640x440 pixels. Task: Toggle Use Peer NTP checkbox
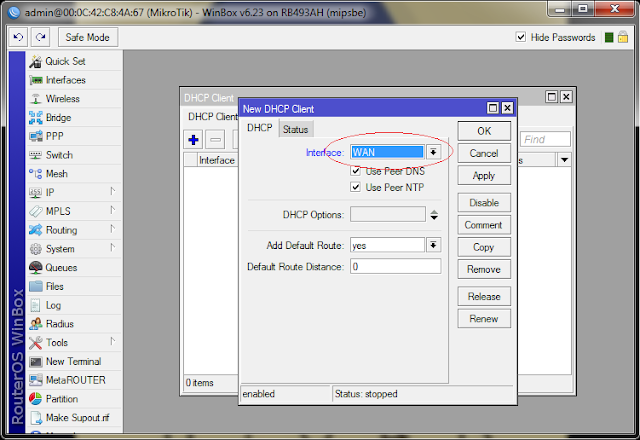coord(356,187)
